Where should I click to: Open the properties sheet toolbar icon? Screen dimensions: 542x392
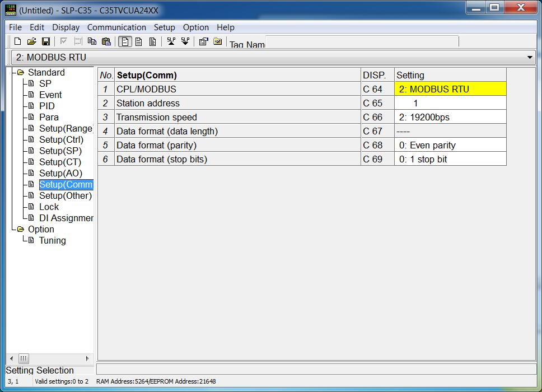[x=204, y=41]
